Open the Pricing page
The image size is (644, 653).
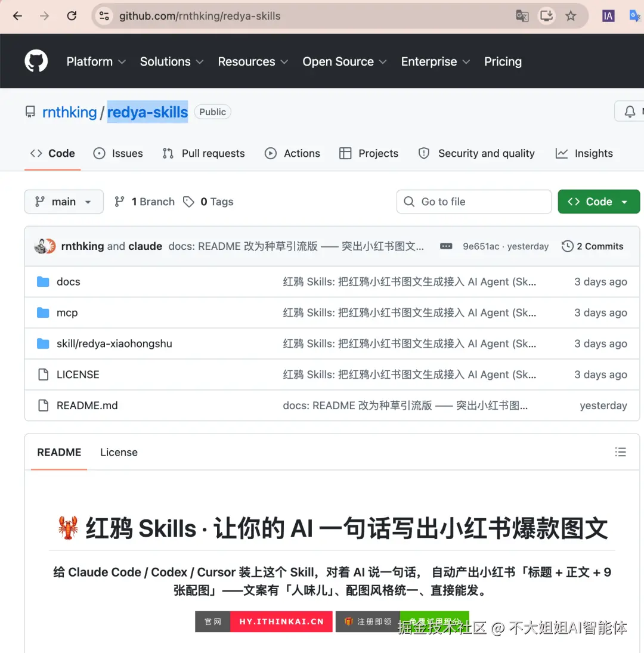pos(503,61)
